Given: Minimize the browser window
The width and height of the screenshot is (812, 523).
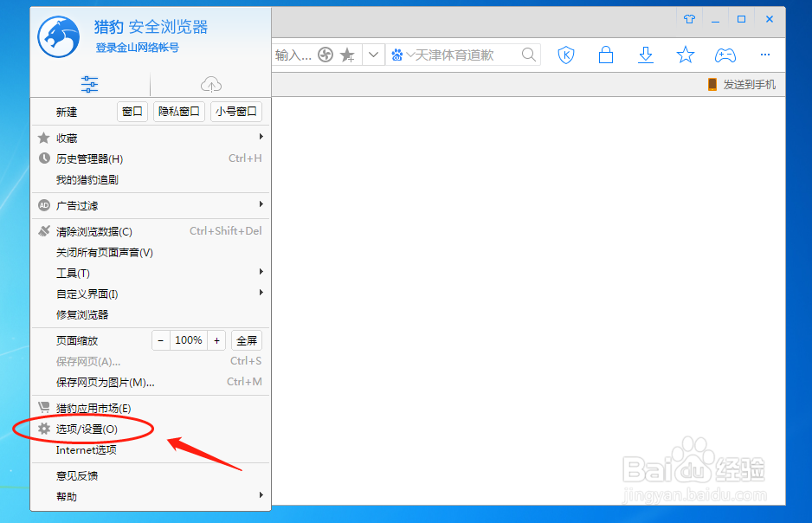Looking at the screenshot, I should [x=715, y=19].
